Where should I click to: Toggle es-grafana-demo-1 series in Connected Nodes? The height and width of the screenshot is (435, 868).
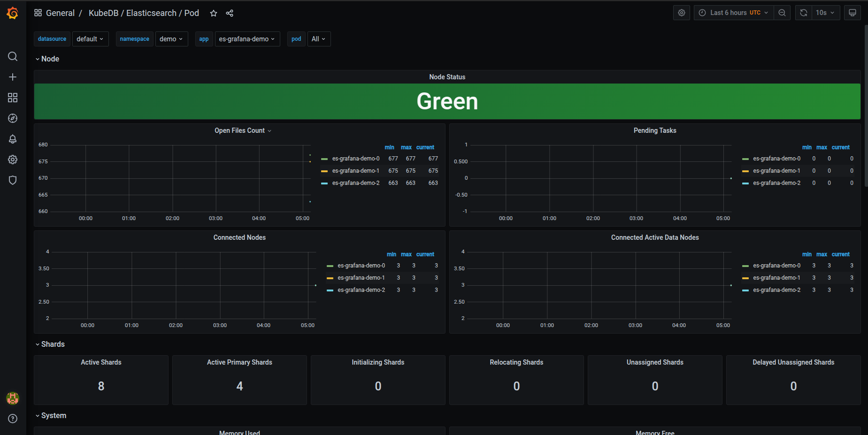[361, 278]
